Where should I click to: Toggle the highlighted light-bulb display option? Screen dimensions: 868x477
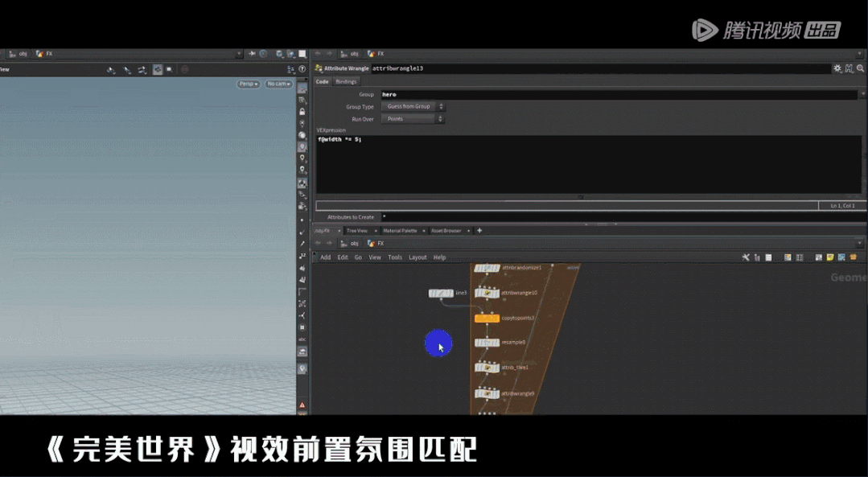[x=302, y=147]
